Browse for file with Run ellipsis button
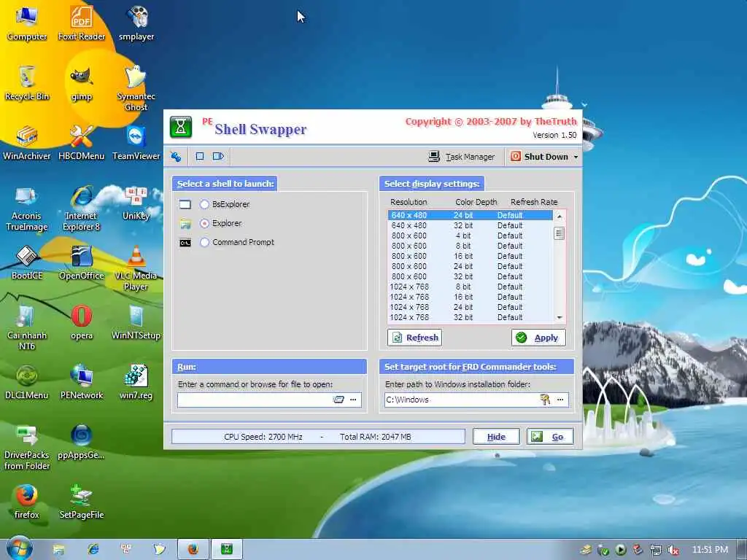747x560 pixels. click(354, 400)
